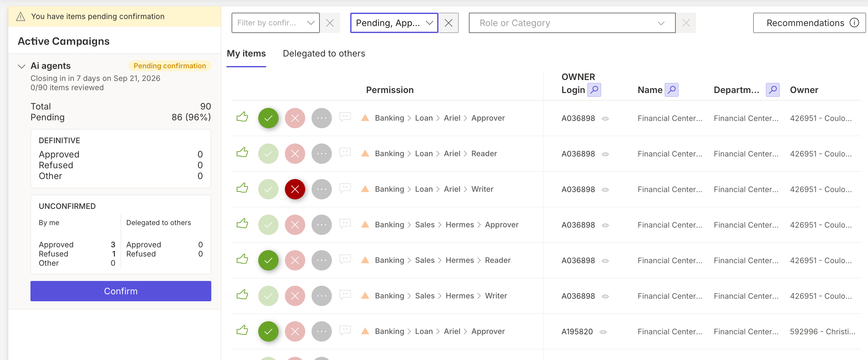Search by Owner Login magnifier icon

[x=594, y=90]
